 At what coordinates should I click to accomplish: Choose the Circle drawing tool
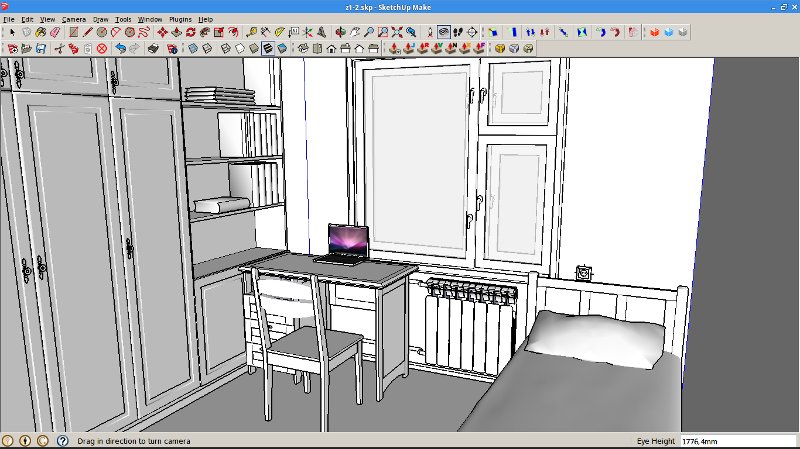(x=102, y=32)
